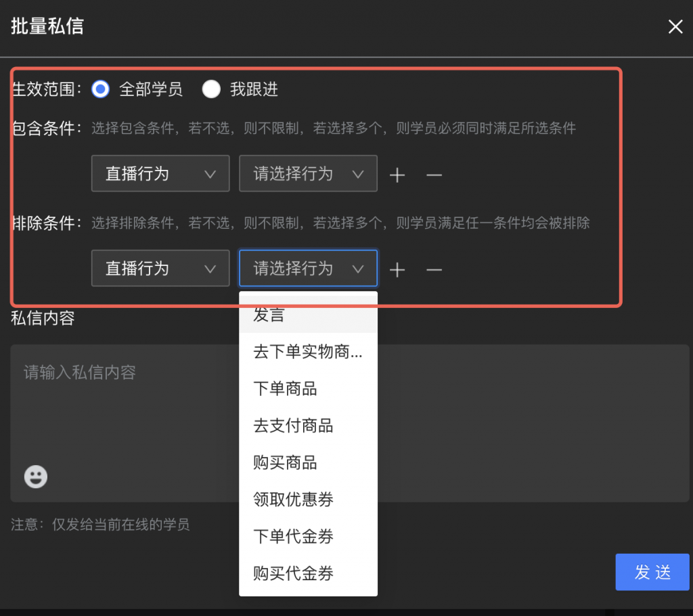Click the emoji smiley face icon
The height and width of the screenshot is (616, 693).
[x=36, y=477]
